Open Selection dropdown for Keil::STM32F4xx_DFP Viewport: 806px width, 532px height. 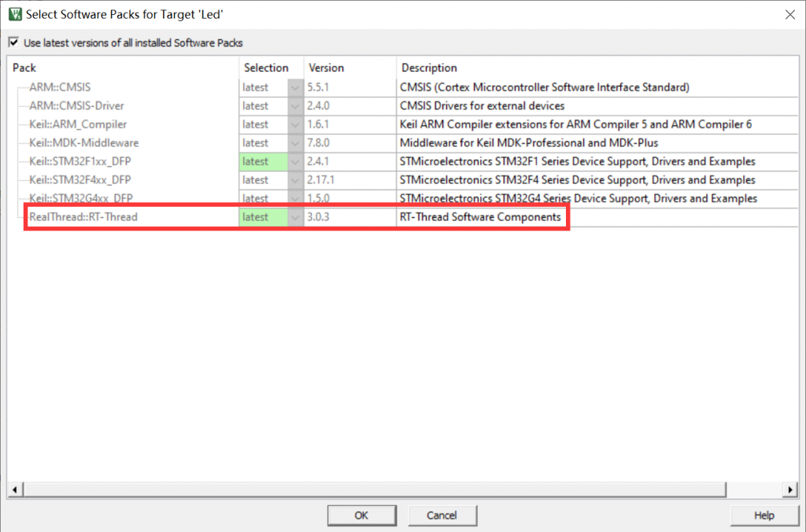tap(295, 180)
